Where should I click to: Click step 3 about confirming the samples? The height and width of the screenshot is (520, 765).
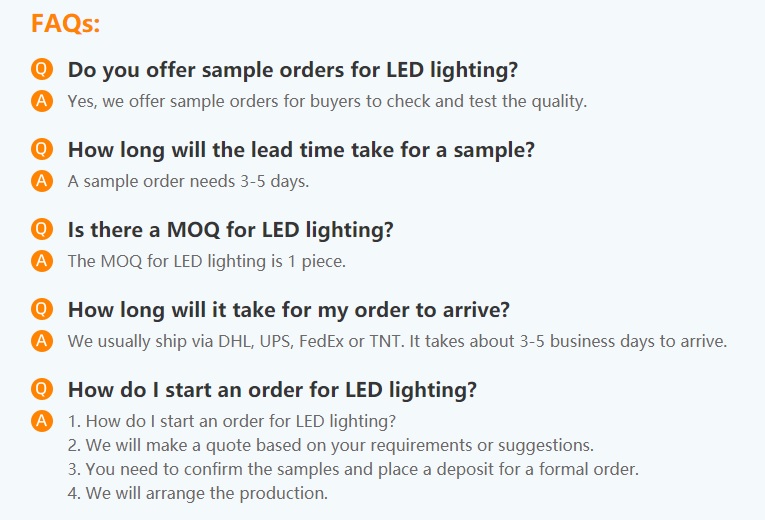pyautogui.click(x=353, y=470)
